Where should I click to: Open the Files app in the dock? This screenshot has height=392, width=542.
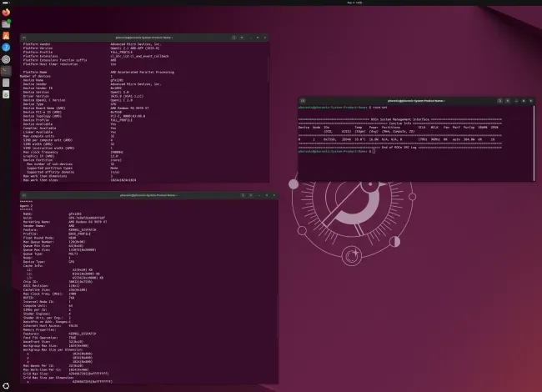point(6,24)
